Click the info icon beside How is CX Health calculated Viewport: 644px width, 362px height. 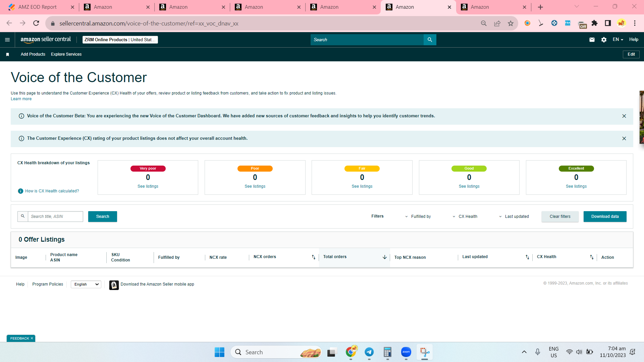pyautogui.click(x=20, y=191)
